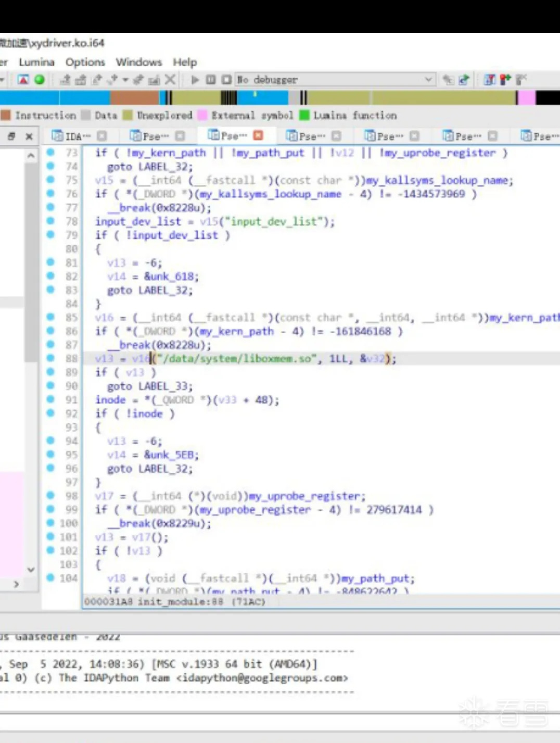
Task: Click the inode variable on line 91
Action: tap(110, 399)
